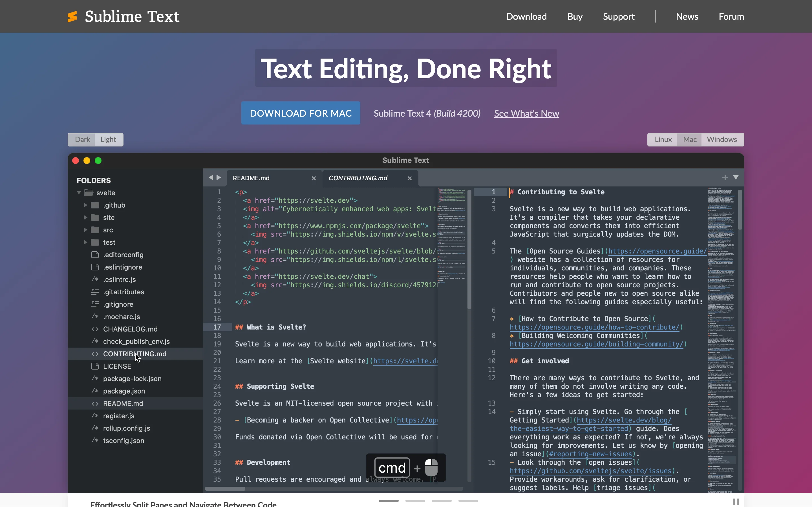Select the Windows platform option
812x507 pixels.
coord(722,139)
